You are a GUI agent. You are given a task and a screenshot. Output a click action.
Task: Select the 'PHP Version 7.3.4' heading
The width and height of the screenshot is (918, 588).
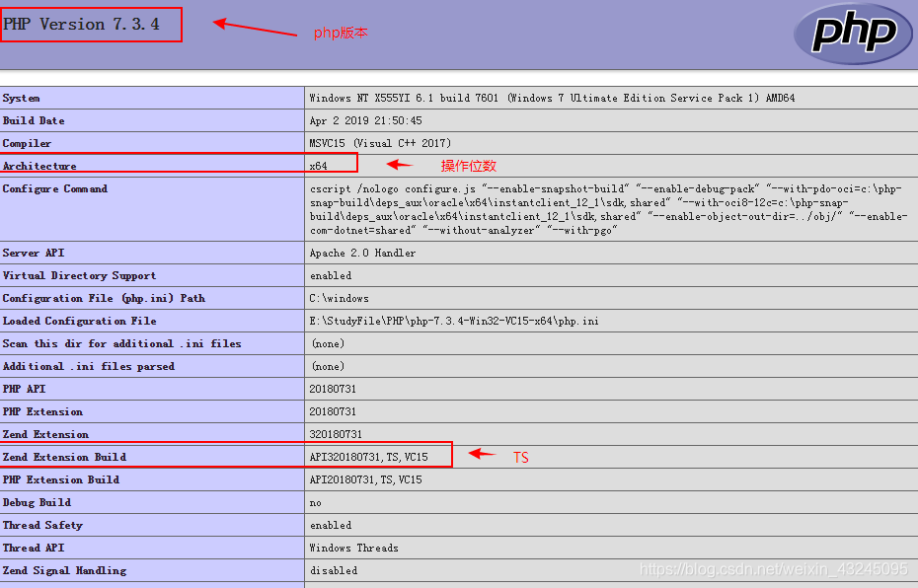(81, 25)
